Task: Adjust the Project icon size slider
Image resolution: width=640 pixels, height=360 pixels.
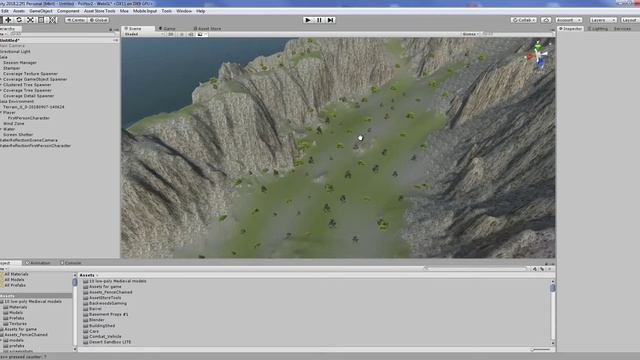Action: pos(541,349)
